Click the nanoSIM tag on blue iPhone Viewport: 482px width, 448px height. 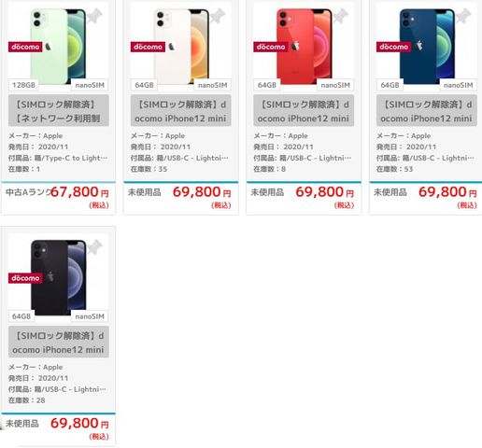pos(458,85)
